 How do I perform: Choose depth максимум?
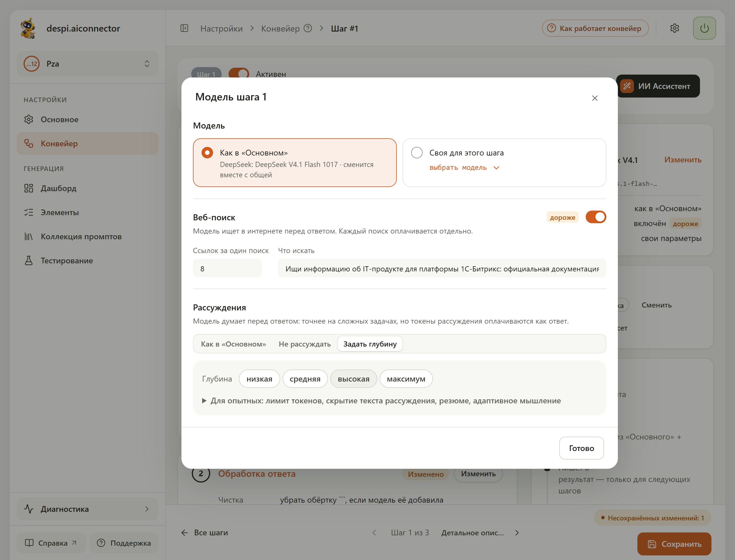click(406, 379)
